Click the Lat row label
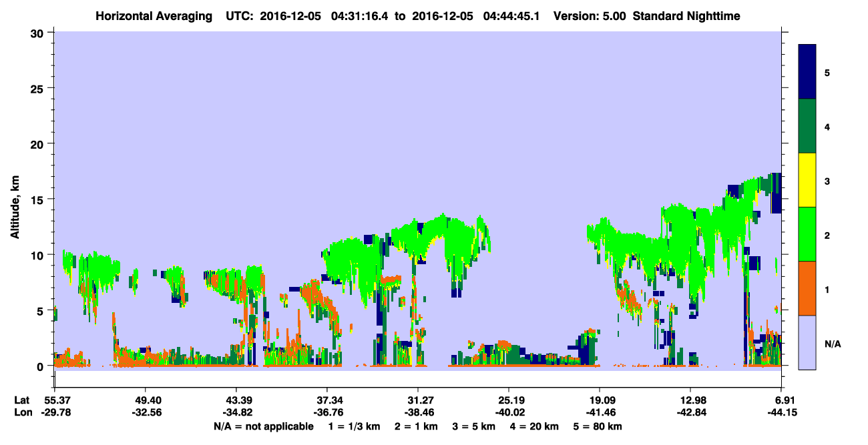868x445 pixels. [21, 400]
